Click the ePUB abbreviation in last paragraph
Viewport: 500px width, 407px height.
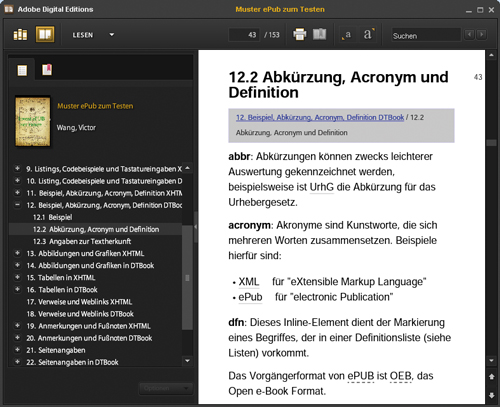click(361, 376)
